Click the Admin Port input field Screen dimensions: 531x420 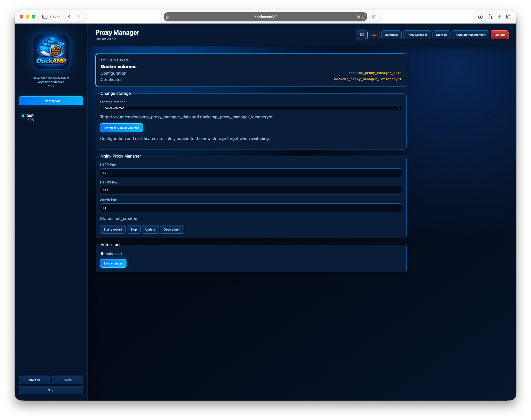coord(251,208)
